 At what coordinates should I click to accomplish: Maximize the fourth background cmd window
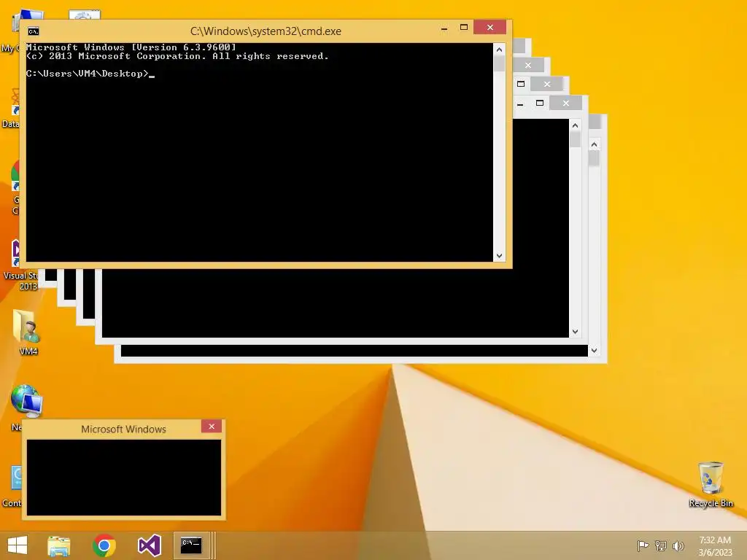tap(540, 104)
